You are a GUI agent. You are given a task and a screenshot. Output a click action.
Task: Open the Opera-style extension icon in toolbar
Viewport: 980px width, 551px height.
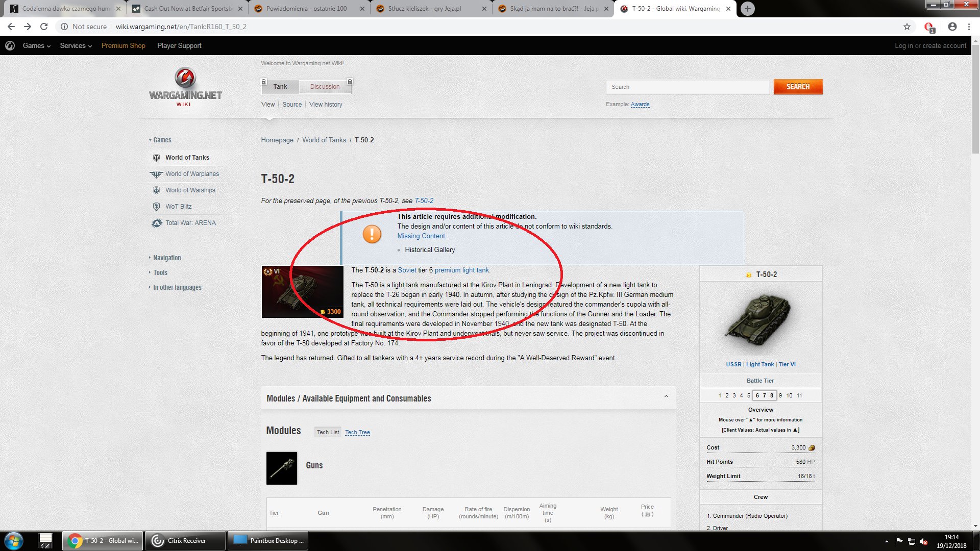(x=929, y=27)
